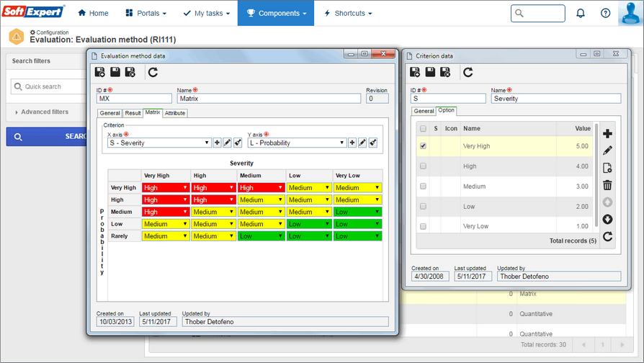Open the Y axis L - Probability dropdown
The image size is (644, 363).
(x=297, y=143)
